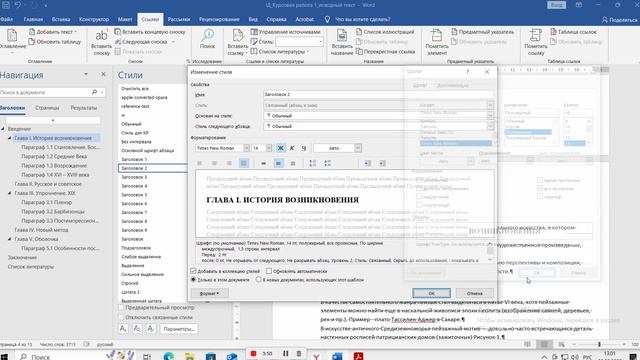640x360 pixels.
Task: Open the Вставка ribbon tab
Action: pyautogui.click(x=61, y=19)
